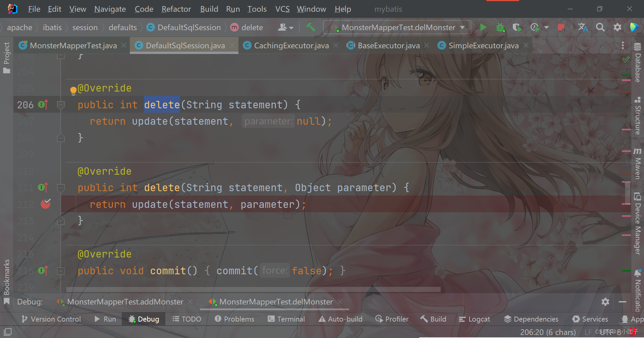Open Search Everywhere with the magnifier icon

pyautogui.click(x=600, y=27)
